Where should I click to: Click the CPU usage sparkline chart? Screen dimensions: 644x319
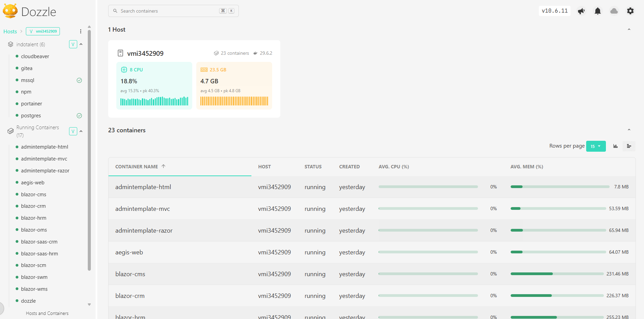(x=154, y=101)
